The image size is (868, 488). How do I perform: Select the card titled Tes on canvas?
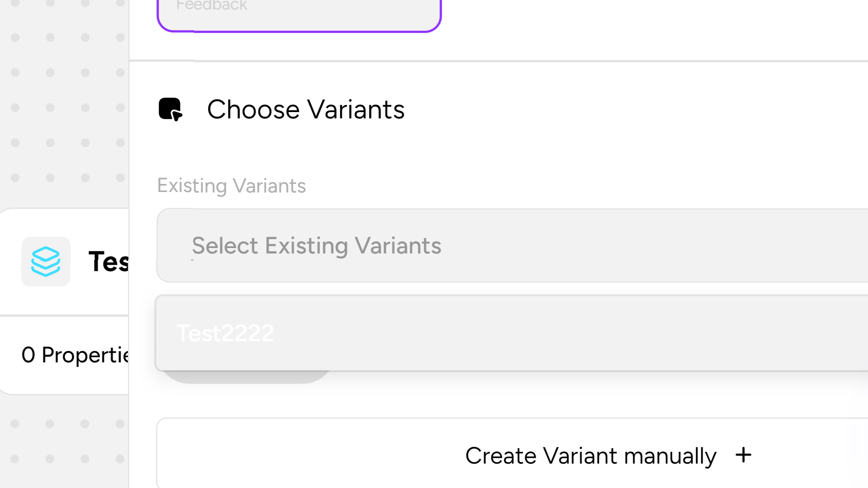(108, 262)
